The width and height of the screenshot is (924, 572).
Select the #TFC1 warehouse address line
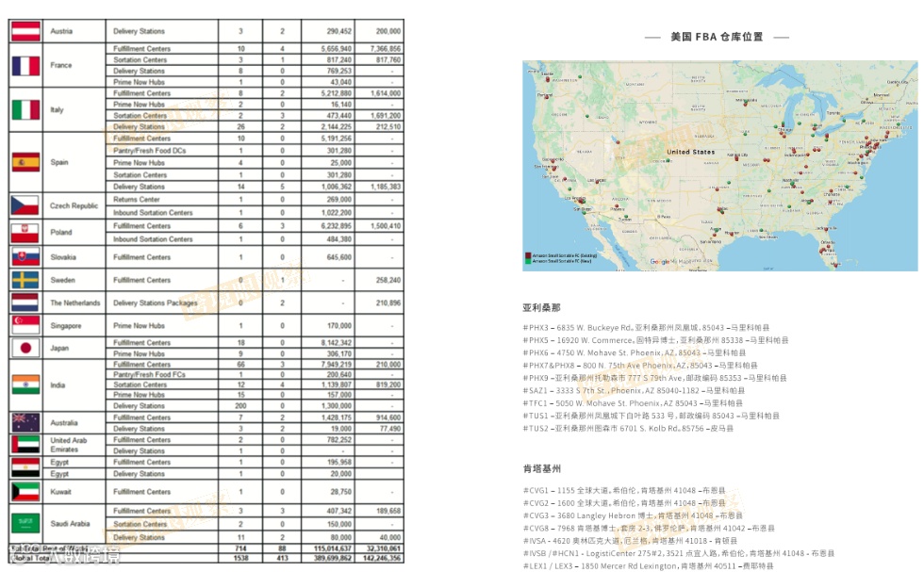coord(633,403)
